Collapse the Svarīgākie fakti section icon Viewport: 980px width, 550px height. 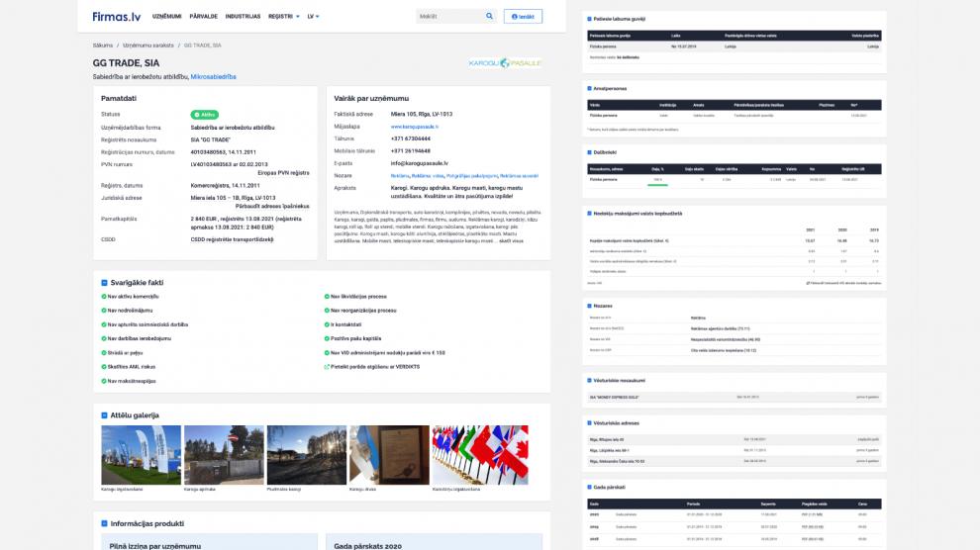tap(104, 283)
